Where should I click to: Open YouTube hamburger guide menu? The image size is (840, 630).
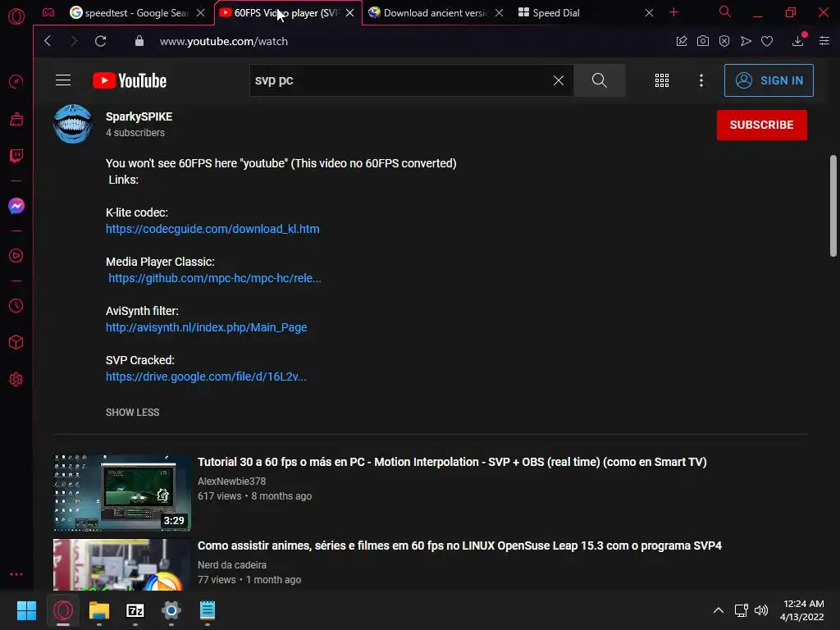click(x=63, y=80)
